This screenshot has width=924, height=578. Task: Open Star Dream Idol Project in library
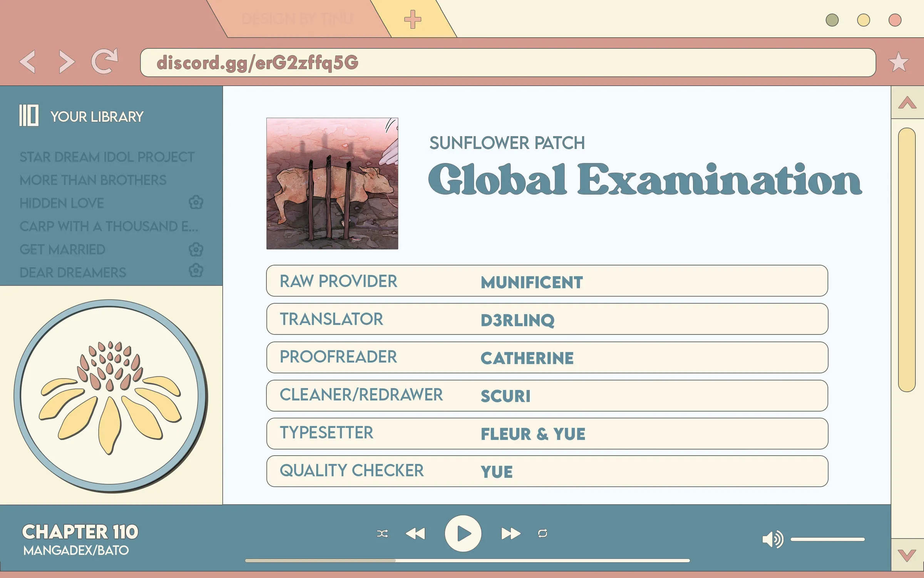107,157
